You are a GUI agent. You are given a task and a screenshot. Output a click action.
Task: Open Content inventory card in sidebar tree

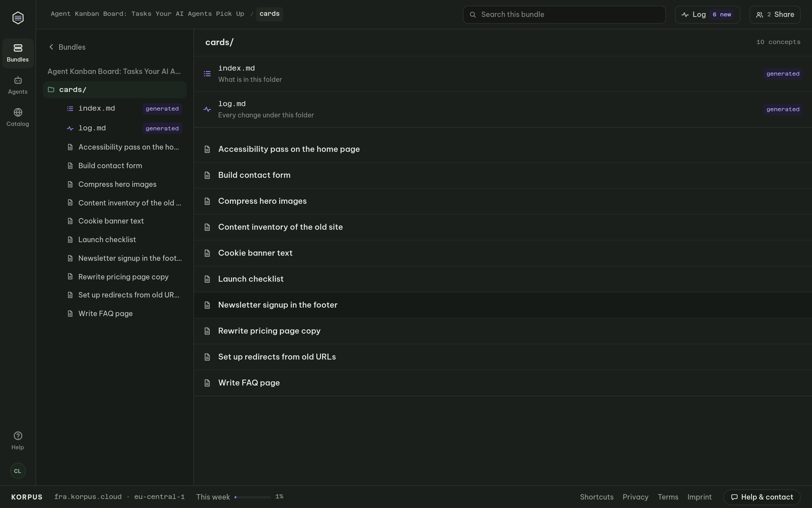123,203
